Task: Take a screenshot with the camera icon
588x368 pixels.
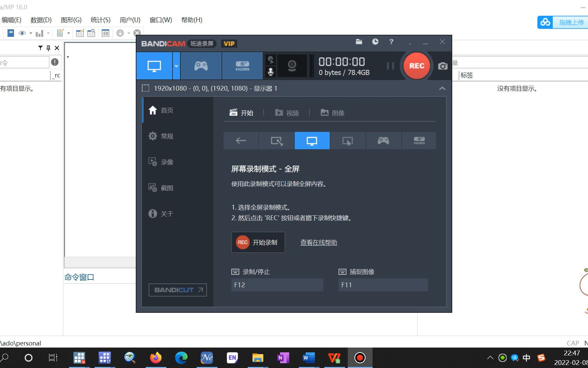Action: pyautogui.click(x=443, y=66)
